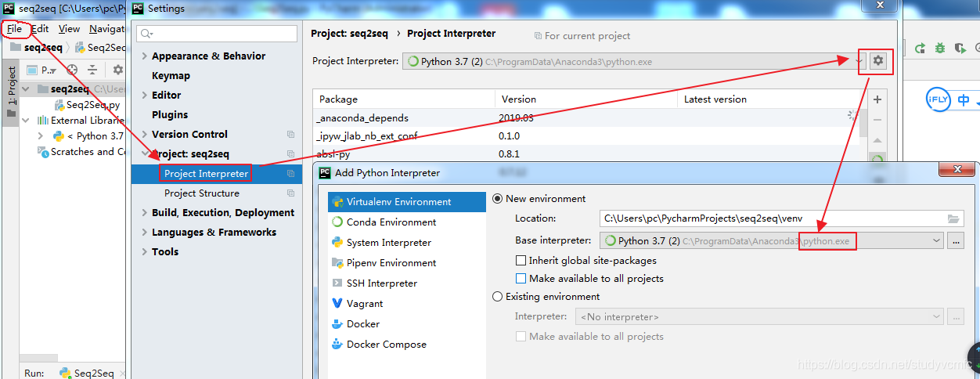980x379 pixels.
Task: Open the Project Interpreter dropdown
Action: tap(859, 62)
